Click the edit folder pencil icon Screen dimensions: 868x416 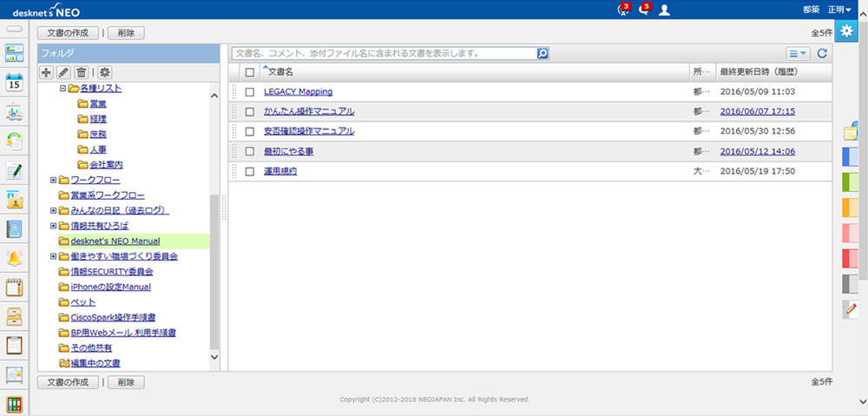63,73
